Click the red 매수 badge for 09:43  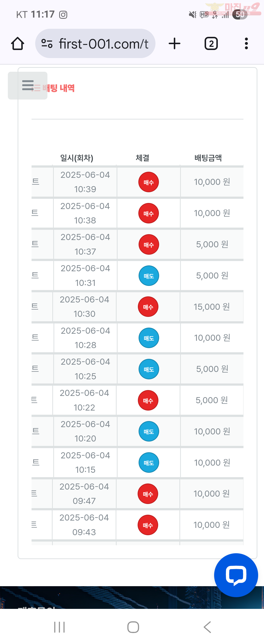(x=148, y=525)
